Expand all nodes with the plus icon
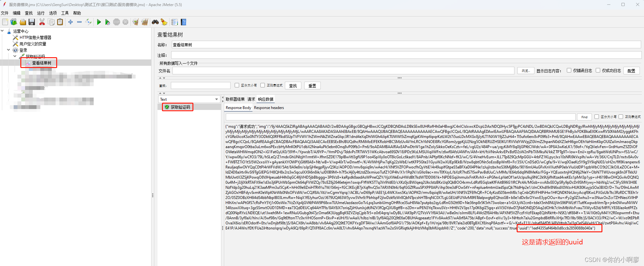This screenshot has width=644, height=266. (70, 22)
